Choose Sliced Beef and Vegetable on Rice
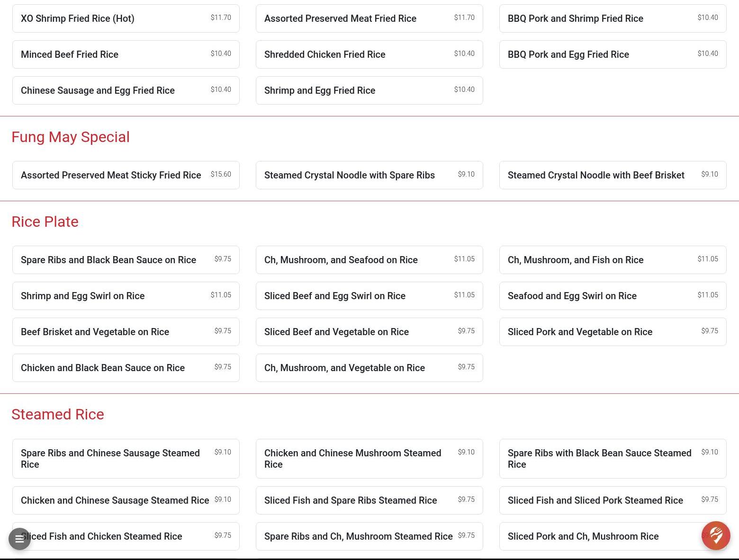739x560 pixels. (x=369, y=332)
